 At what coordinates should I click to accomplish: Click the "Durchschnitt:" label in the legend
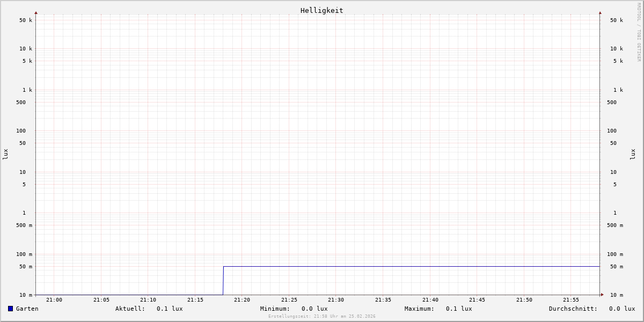[573, 309]
